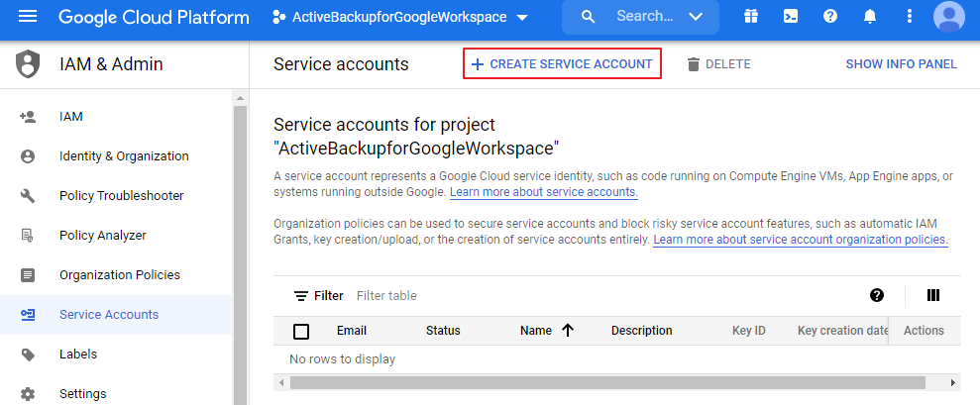This screenshot has height=405, width=980.
Task: Open the three-dot settings menu
Action: 910,17
